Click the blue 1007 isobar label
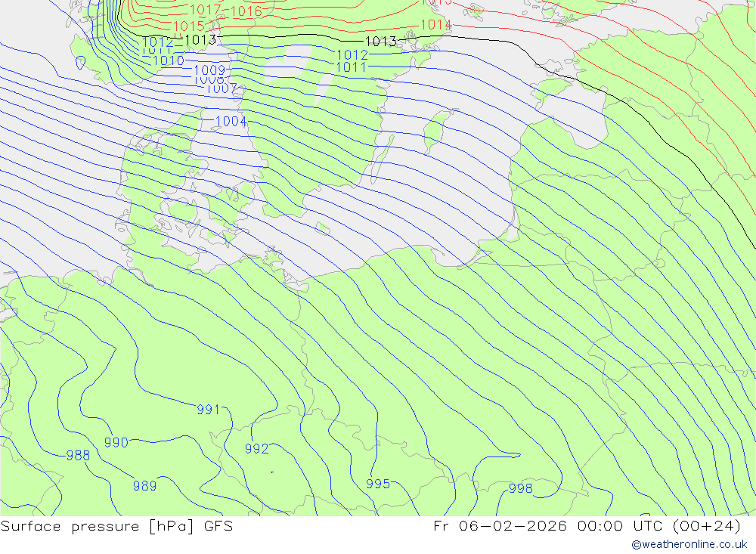756x554 pixels. pyautogui.click(x=222, y=88)
